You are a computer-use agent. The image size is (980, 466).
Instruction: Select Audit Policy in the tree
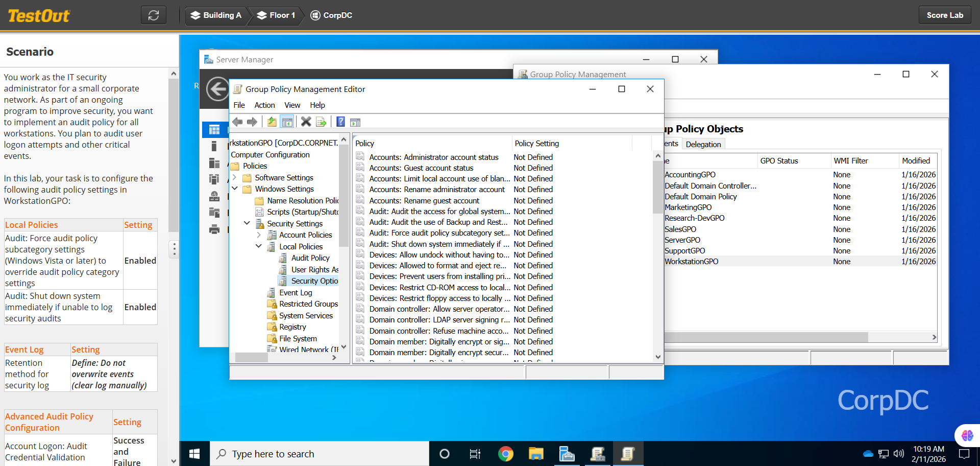coord(310,258)
